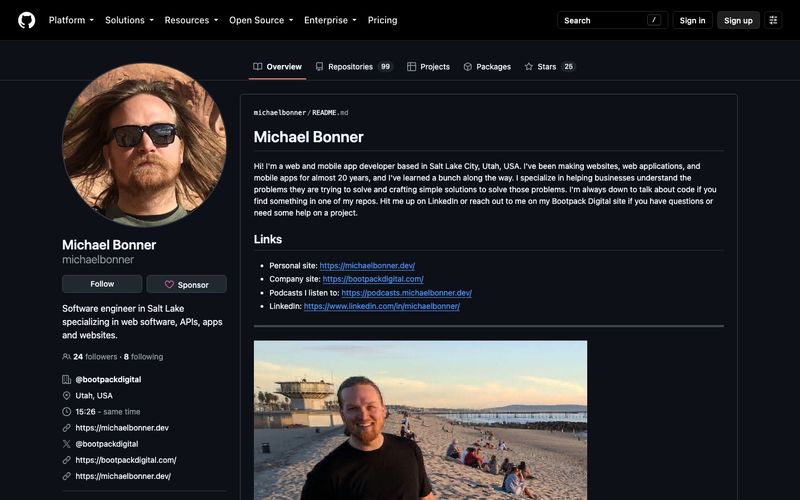Click the organization icon beside @bootpackdigital
The height and width of the screenshot is (500, 800).
click(66, 380)
